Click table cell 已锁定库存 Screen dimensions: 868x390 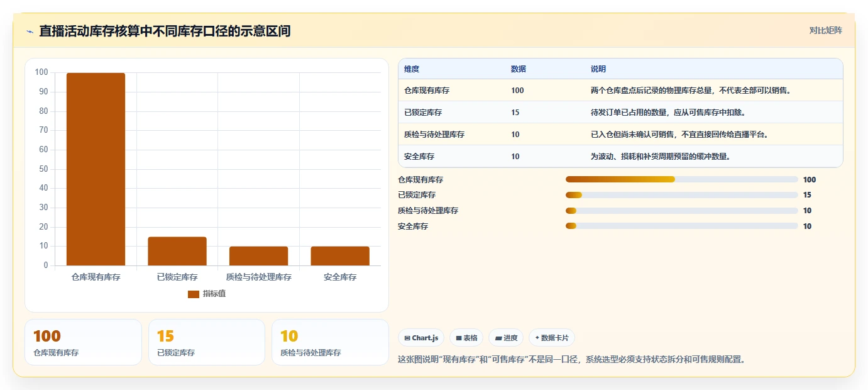tap(423, 113)
